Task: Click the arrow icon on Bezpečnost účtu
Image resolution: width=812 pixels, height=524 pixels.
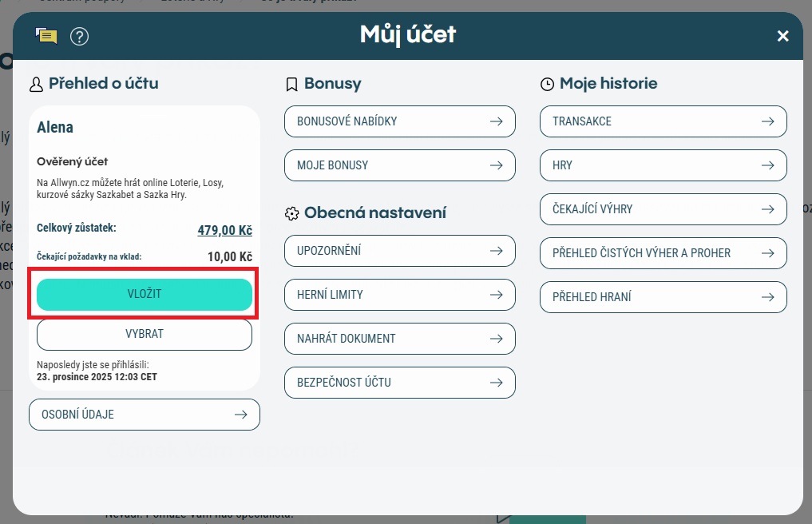Action: tap(496, 383)
